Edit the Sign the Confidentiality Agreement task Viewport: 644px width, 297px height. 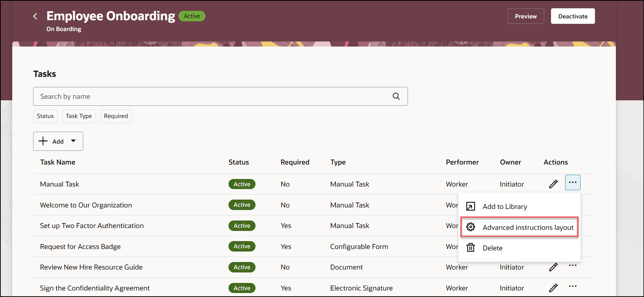553,288
